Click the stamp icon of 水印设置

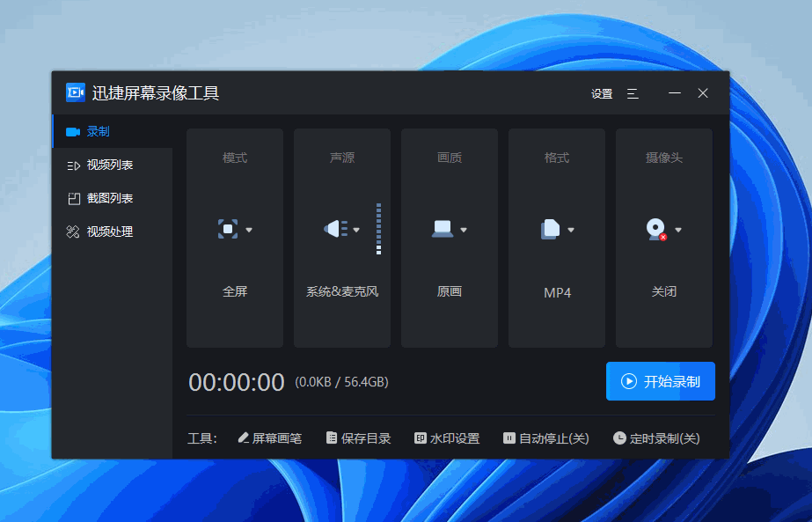tap(420, 438)
